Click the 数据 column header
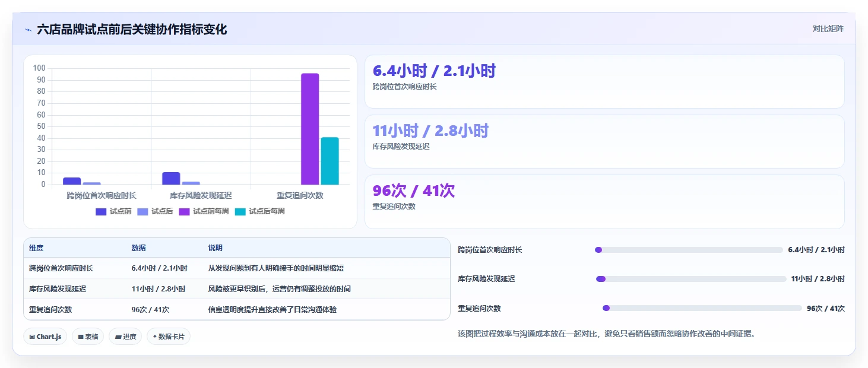The image size is (868, 368). 139,248
